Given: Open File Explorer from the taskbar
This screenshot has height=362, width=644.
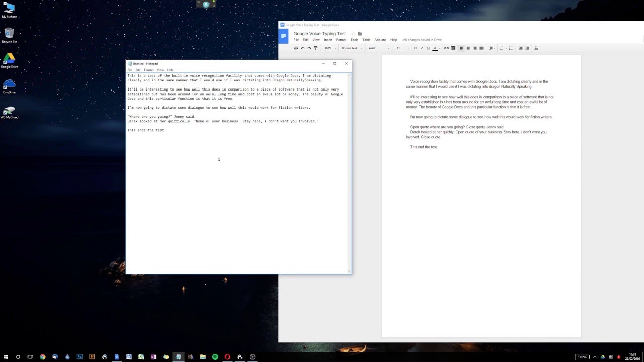Looking at the screenshot, I should [x=203, y=357].
